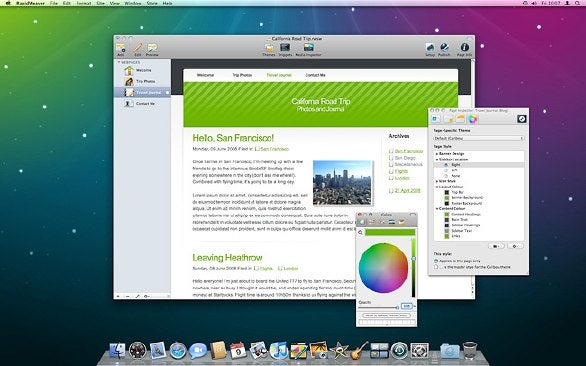Open the Page-specific Theme dropdown

(x=479, y=138)
